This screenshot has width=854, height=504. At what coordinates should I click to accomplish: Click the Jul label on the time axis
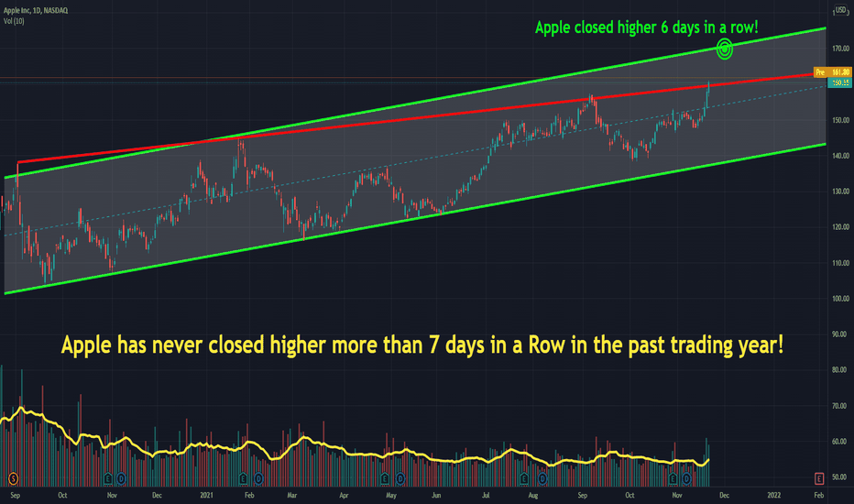(x=486, y=495)
